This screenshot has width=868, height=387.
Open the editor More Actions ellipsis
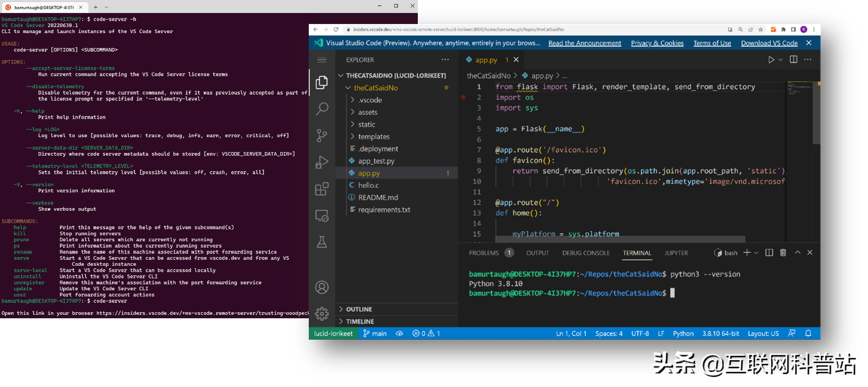point(808,60)
